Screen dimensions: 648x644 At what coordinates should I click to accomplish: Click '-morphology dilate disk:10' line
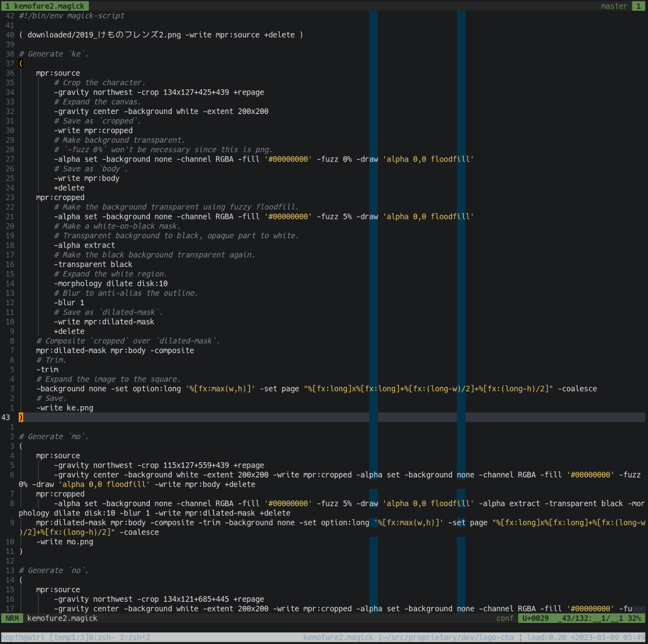coord(111,284)
